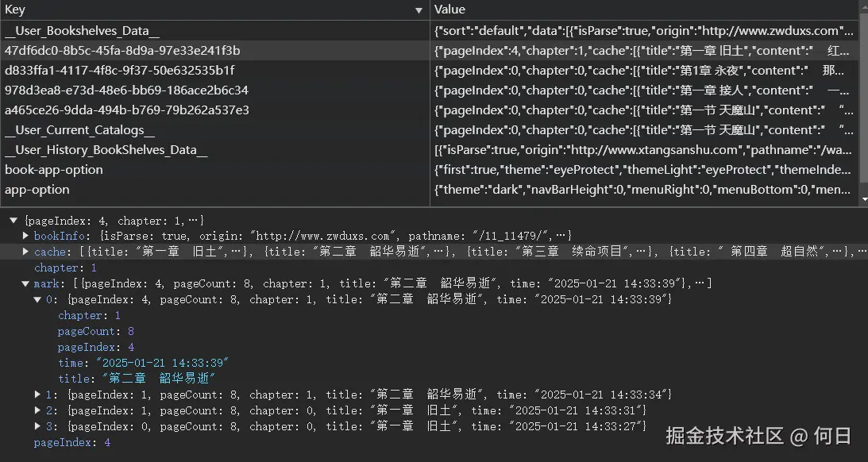The image size is (868, 462).
Task: Expand mark entry 3
Action: [38, 426]
